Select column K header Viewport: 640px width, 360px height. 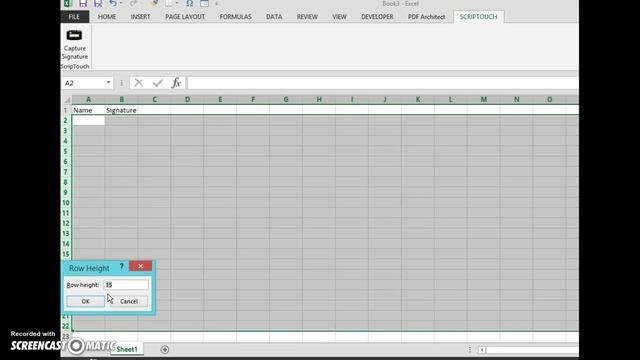tap(418, 100)
